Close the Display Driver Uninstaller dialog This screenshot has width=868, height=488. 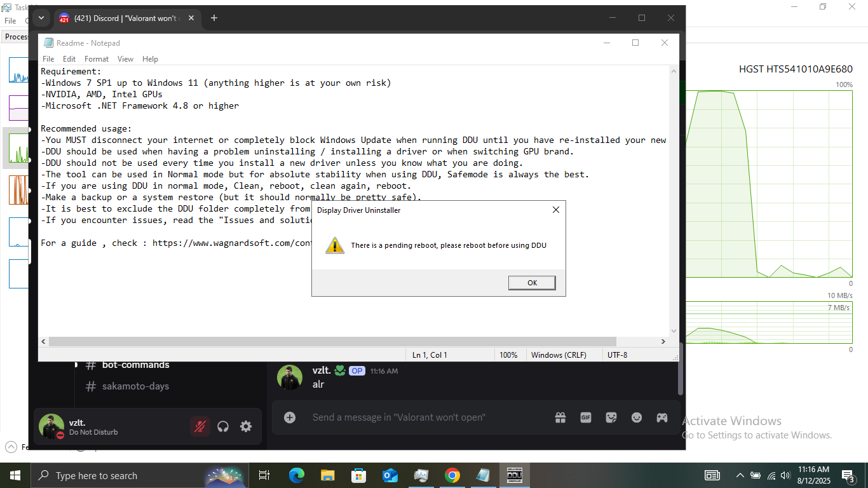point(555,210)
